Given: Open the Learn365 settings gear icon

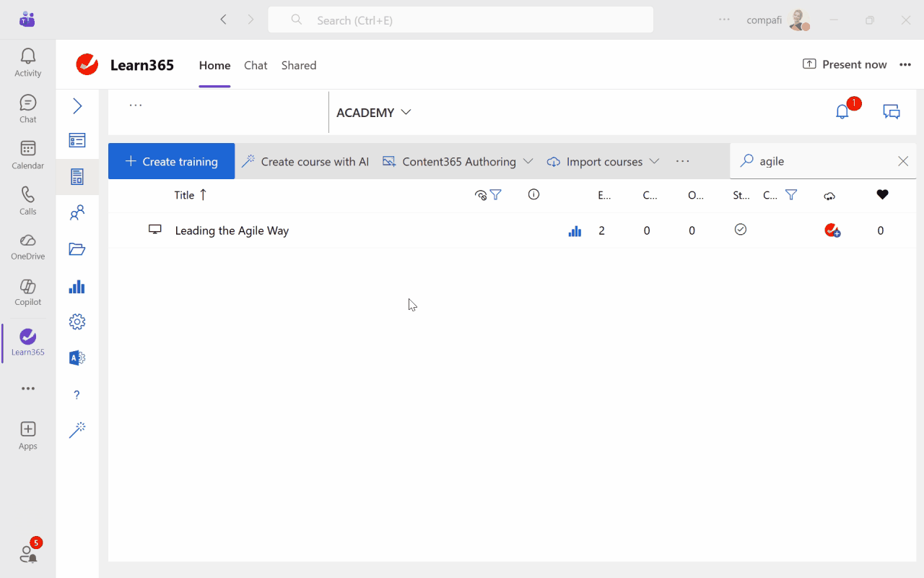Looking at the screenshot, I should (x=77, y=322).
